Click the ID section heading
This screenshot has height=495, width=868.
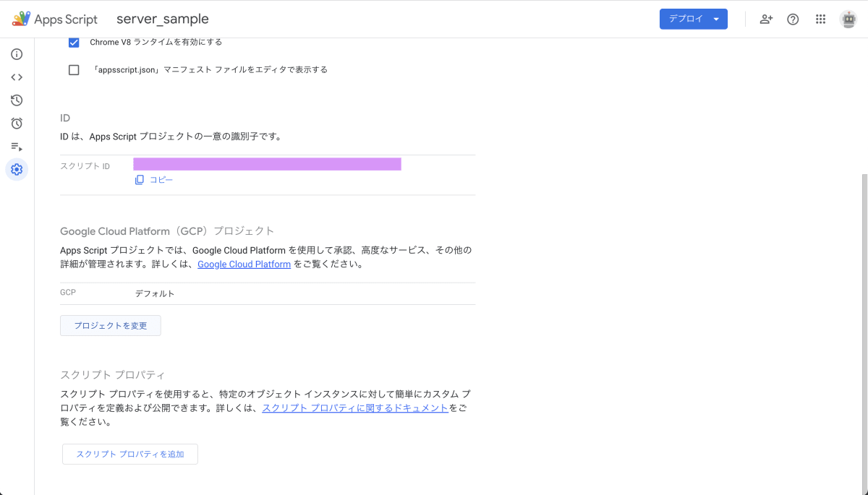tap(65, 118)
